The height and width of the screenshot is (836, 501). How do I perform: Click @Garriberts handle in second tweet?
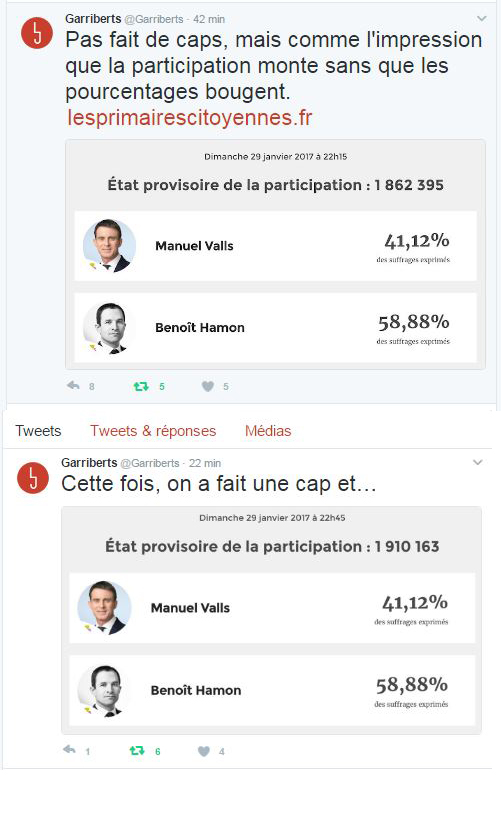pos(150,463)
